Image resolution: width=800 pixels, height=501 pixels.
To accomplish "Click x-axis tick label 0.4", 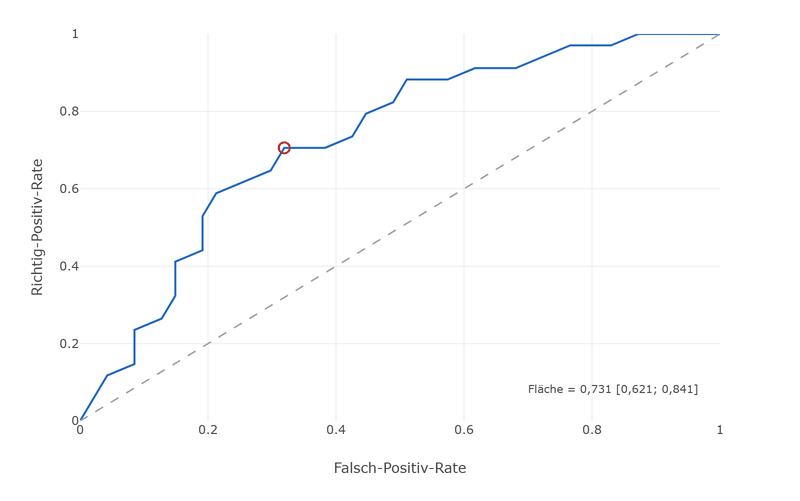I will click(x=336, y=430).
